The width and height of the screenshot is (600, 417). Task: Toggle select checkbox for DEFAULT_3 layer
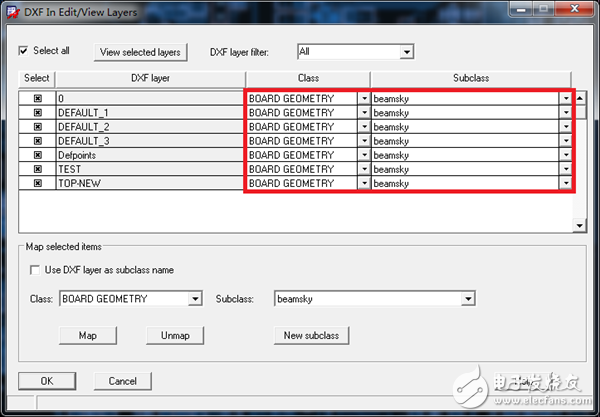tap(38, 141)
